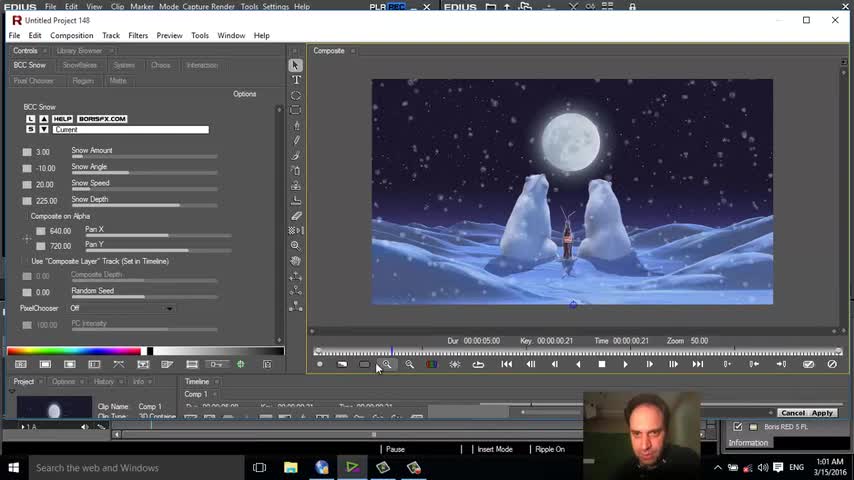Enable Composite on Alpha checkbox
Image resolution: width=854 pixels, height=480 pixels.
(x=25, y=216)
